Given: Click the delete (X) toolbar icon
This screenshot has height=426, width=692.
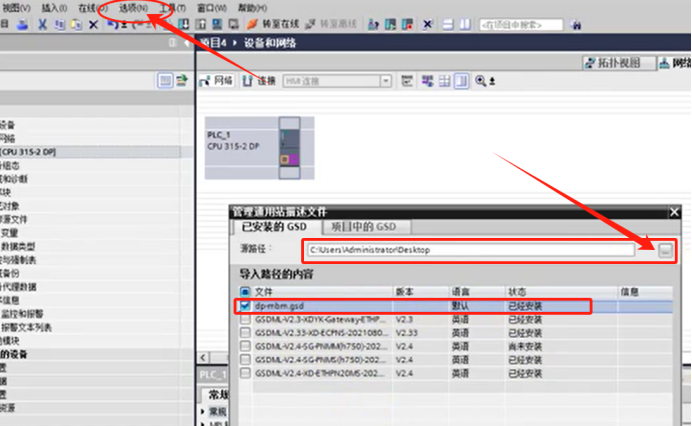Looking at the screenshot, I should pyautogui.click(x=93, y=25).
